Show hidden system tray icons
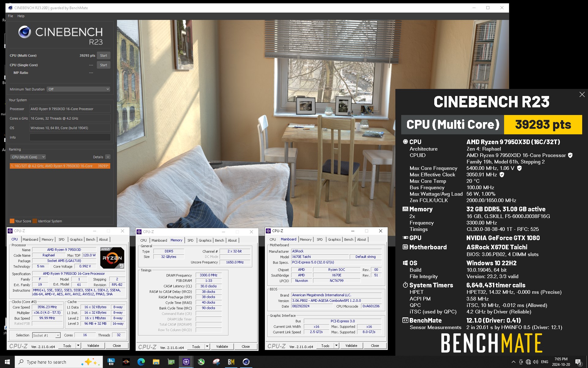The height and width of the screenshot is (368, 588). (514, 362)
